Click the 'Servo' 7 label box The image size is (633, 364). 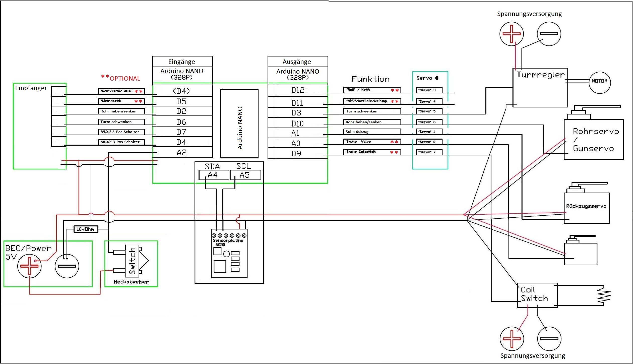(x=429, y=152)
